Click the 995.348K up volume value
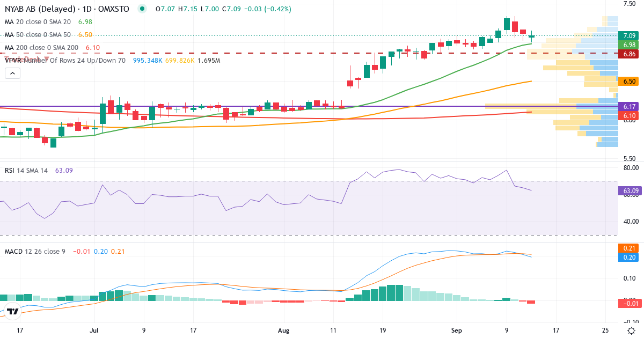Image resolution: width=644 pixels, height=338 pixels. pyautogui.click(x=148, y=60)
